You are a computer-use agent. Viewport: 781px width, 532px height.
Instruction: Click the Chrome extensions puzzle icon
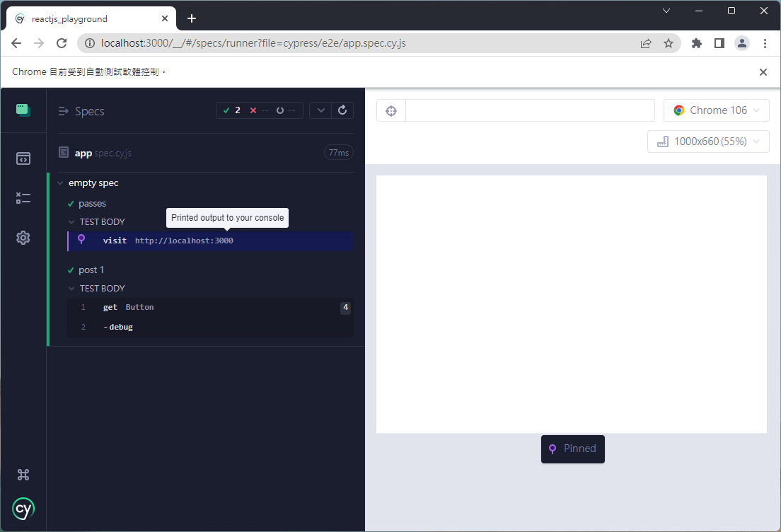click(x=696, y=43)
